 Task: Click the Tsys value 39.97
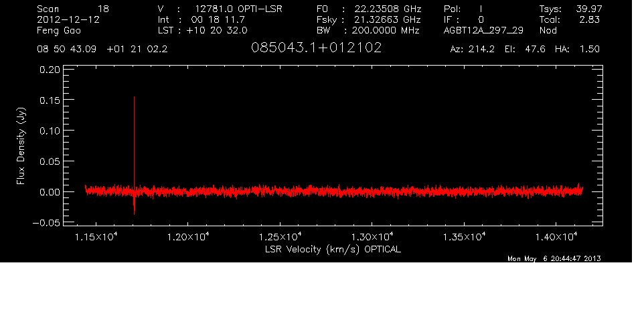[x=589, y=9]
